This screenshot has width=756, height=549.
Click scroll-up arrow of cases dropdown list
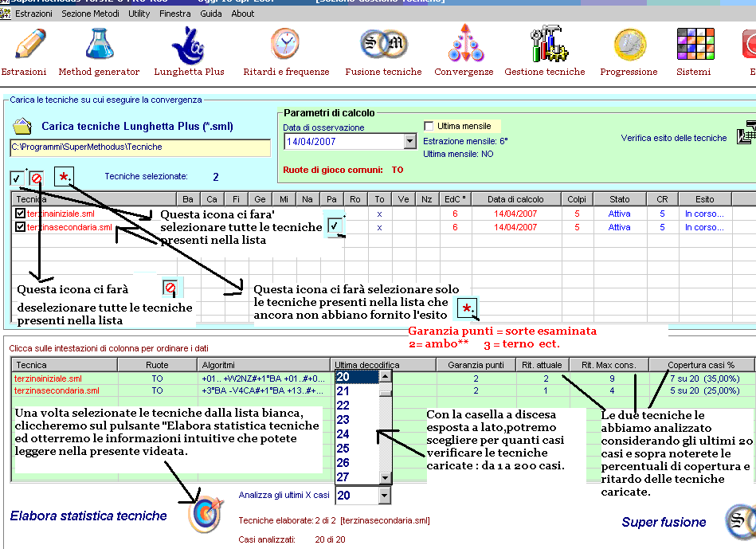386,376
